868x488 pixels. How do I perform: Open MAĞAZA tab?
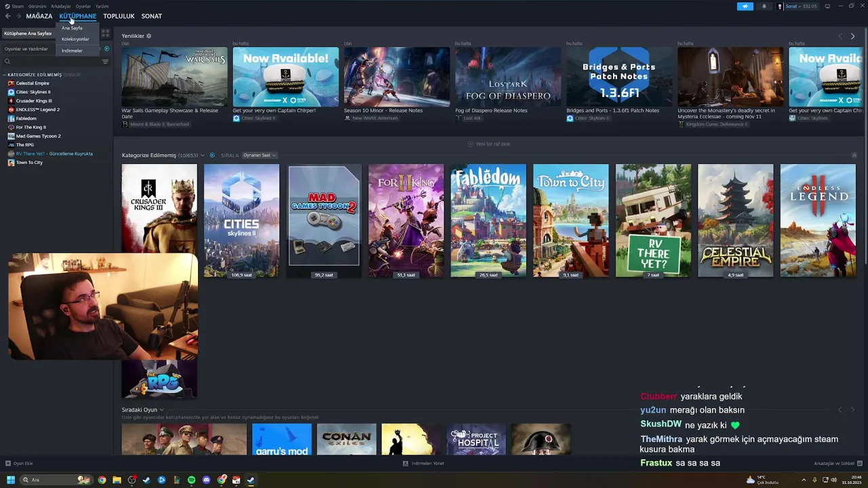click(39, 16)
